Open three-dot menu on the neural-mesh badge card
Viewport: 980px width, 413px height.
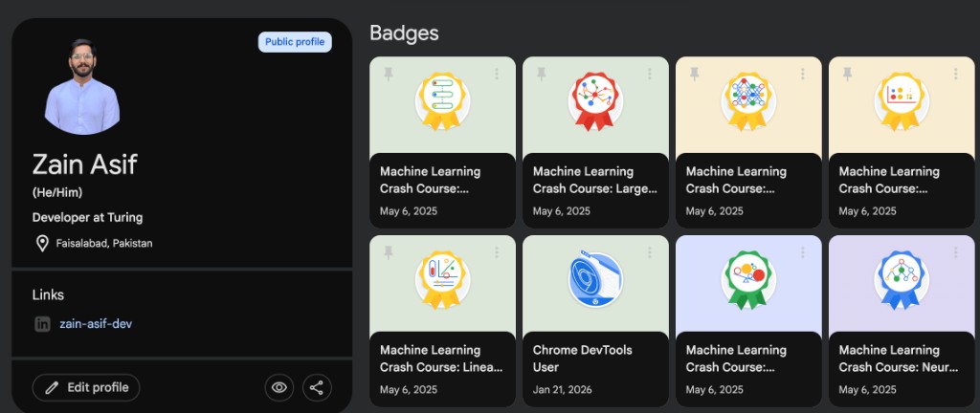point(803,74)
